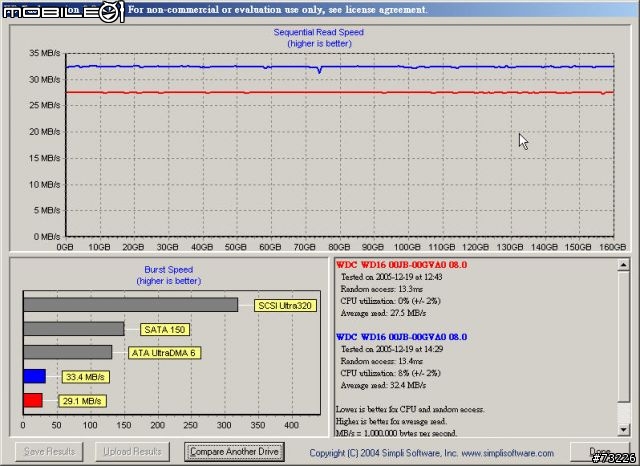The width and height of the screenshot is (640, 466).
Task: Click the blue sequential read line dip near 75GB
Action: [x=319, y=70]
